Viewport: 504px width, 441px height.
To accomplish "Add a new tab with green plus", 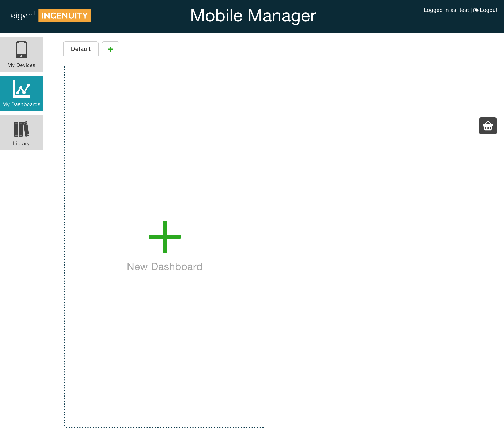I will click(x=110, y=49).
